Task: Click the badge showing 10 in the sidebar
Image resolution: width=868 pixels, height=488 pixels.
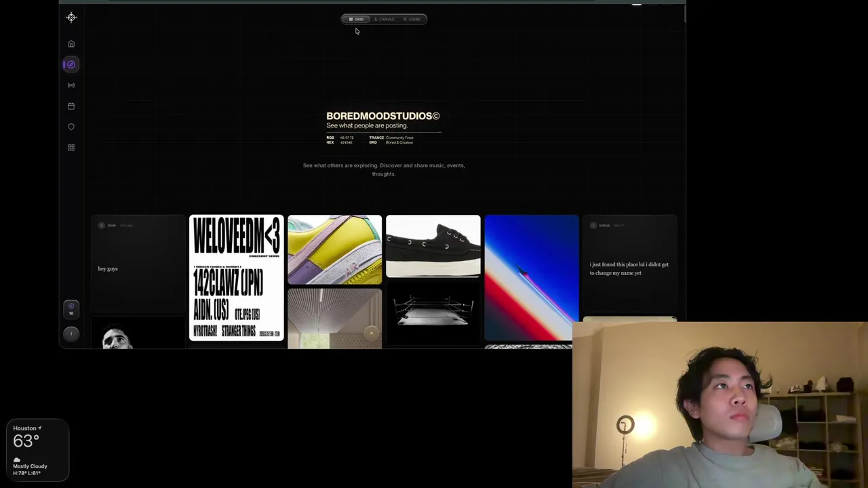Action: pyautogui.click(x=71, y=309)
